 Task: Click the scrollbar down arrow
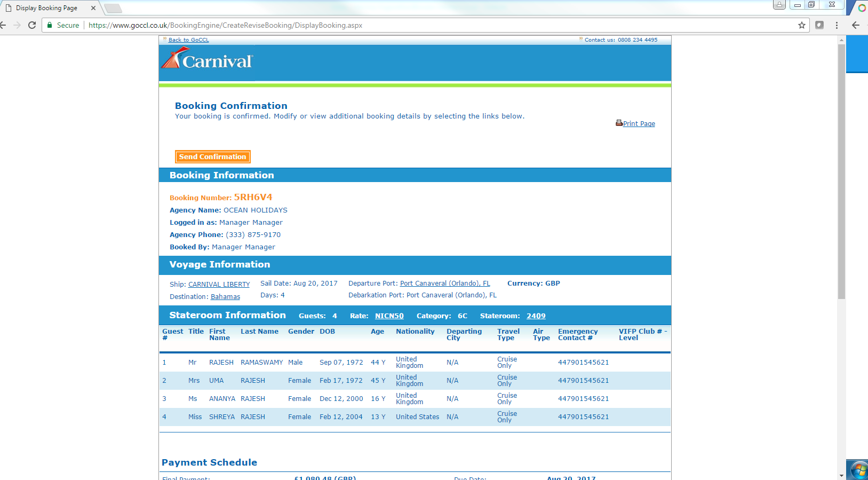pos(841,475)
